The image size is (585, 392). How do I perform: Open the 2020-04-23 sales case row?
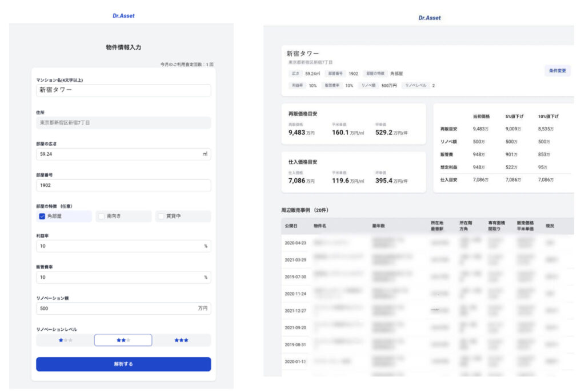click(427, 243)
